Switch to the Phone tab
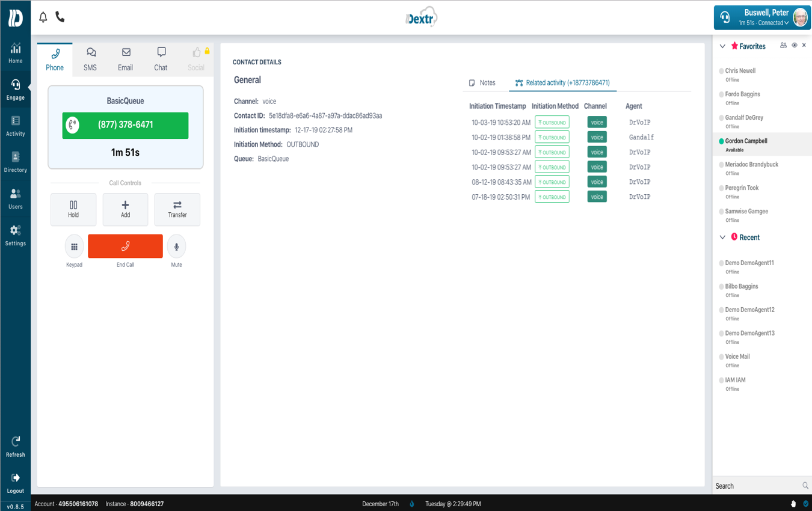 click(x=55, y=60)
